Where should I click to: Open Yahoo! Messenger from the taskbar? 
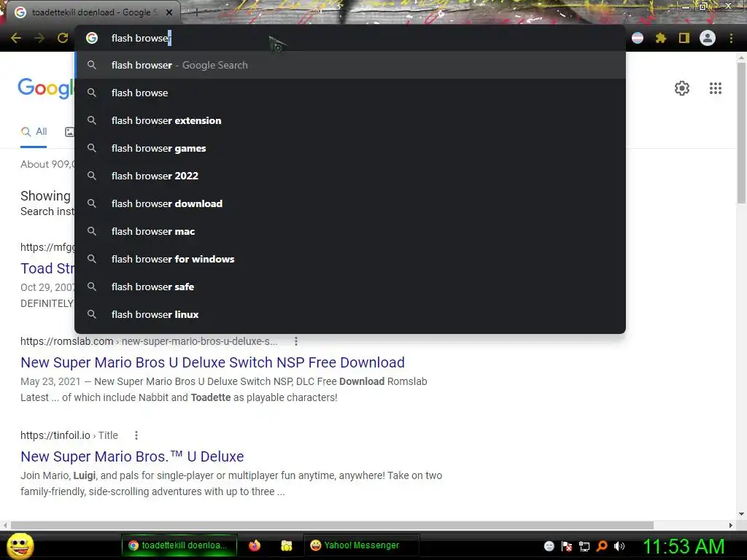[362, 545]
